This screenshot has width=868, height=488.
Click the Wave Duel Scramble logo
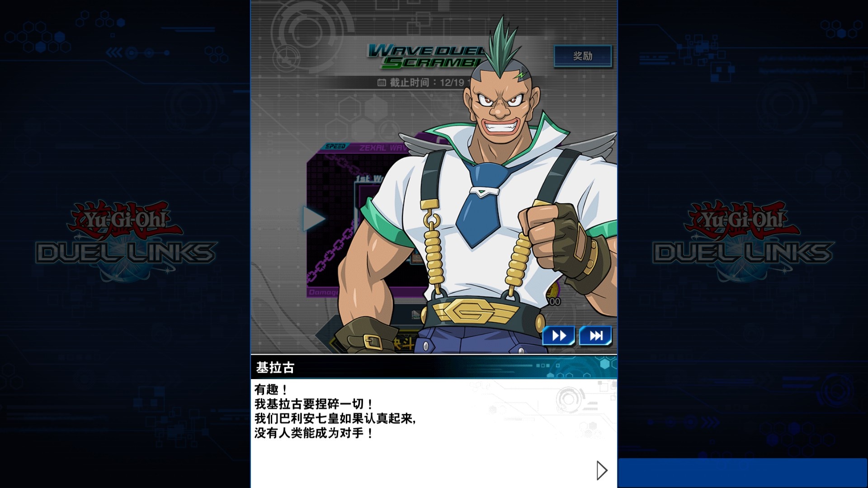click(x=427, y=56)
